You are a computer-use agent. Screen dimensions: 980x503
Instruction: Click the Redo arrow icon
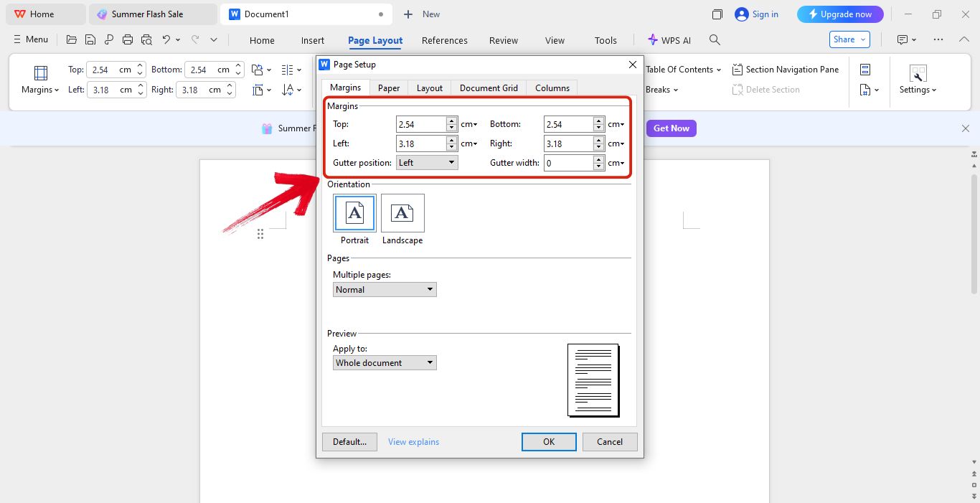[x=195, y=39]
